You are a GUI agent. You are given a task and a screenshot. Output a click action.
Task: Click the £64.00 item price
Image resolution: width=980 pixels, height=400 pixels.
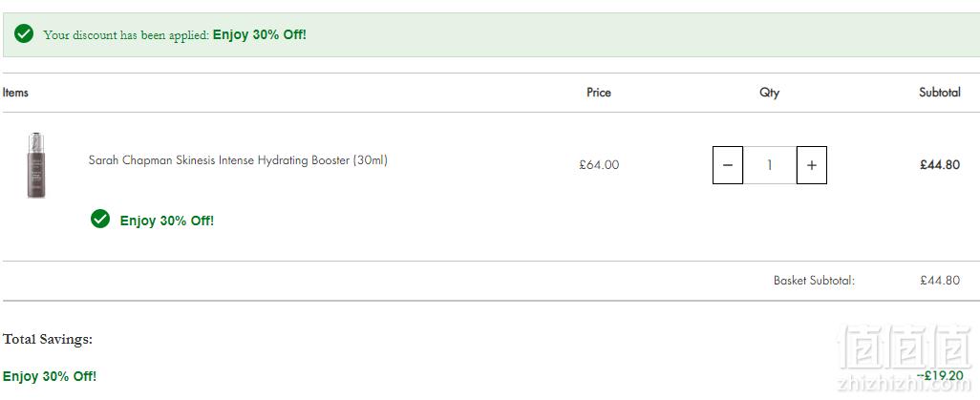tap(599, 165)
